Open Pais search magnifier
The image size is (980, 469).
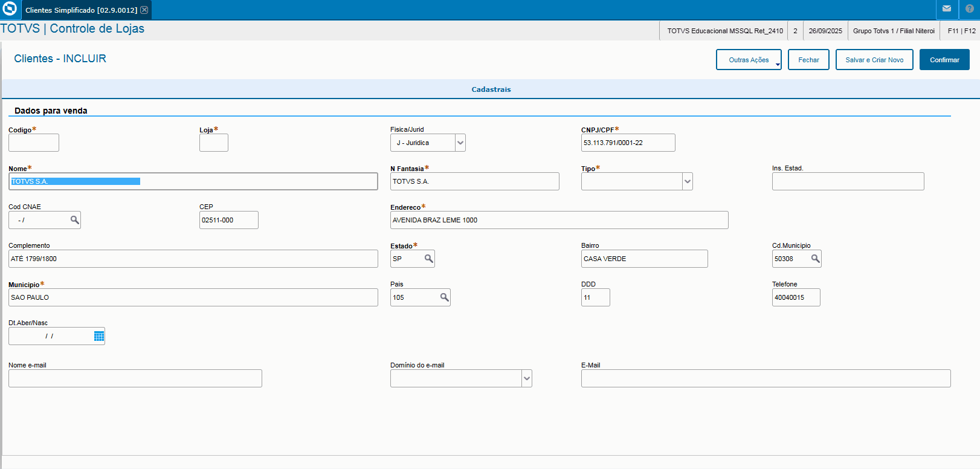(444, 297)
